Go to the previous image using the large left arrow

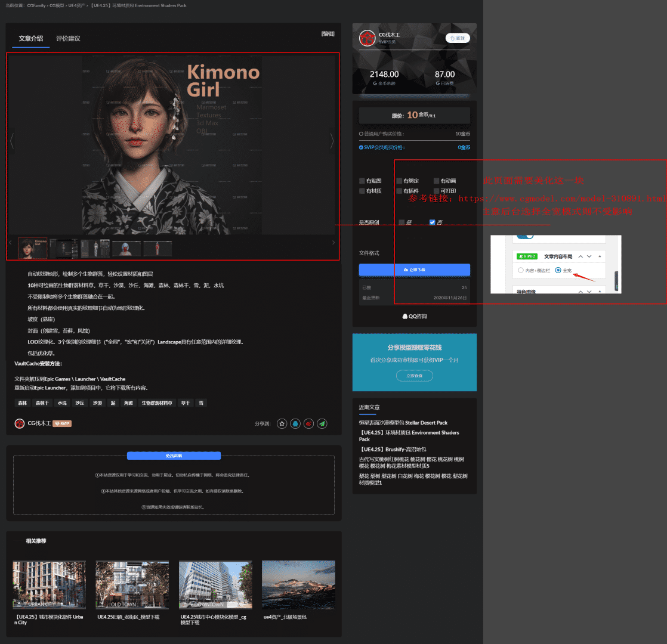(x=12, y=141)
